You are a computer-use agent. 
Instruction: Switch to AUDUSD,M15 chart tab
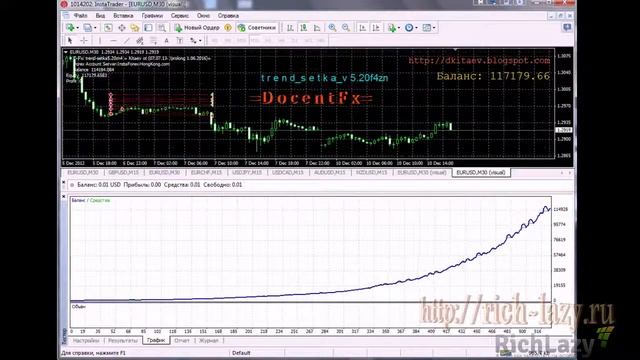tap(329, 173)
